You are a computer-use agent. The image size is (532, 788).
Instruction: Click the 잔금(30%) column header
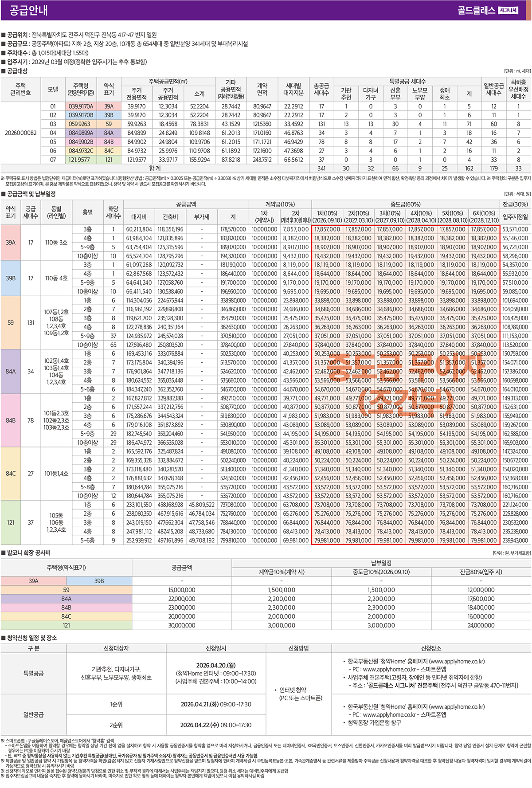click(515, 204)
